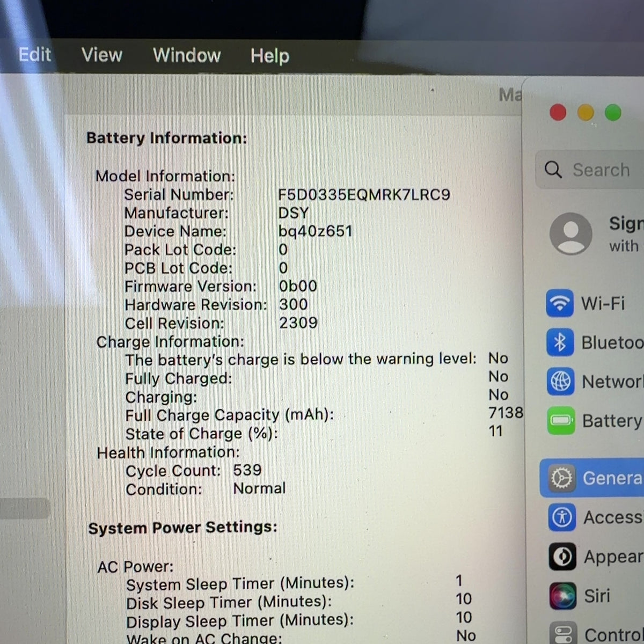Select the General gear icon
The image size is (644, 644).
click(562, 478)
